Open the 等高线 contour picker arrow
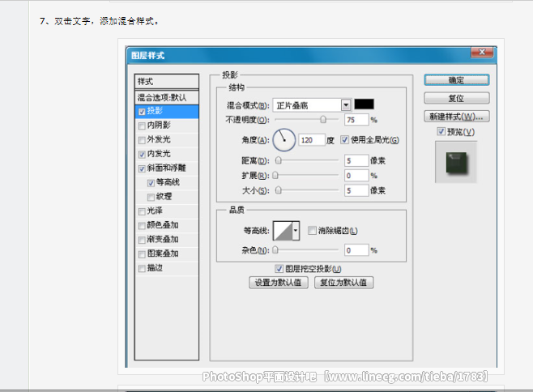This screenshot has height=392, width=533. point(296,231)
